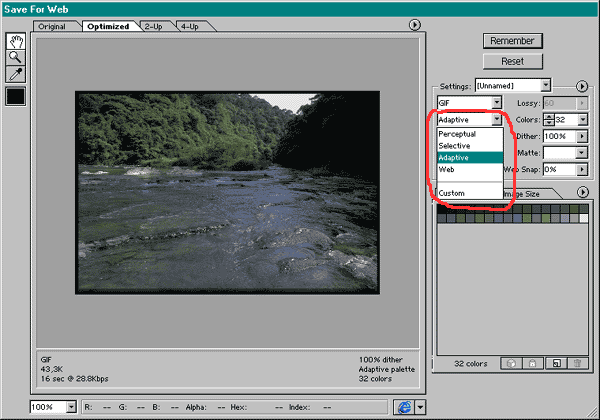Click the web-shift cube icon below color table

tap(511, 363)
